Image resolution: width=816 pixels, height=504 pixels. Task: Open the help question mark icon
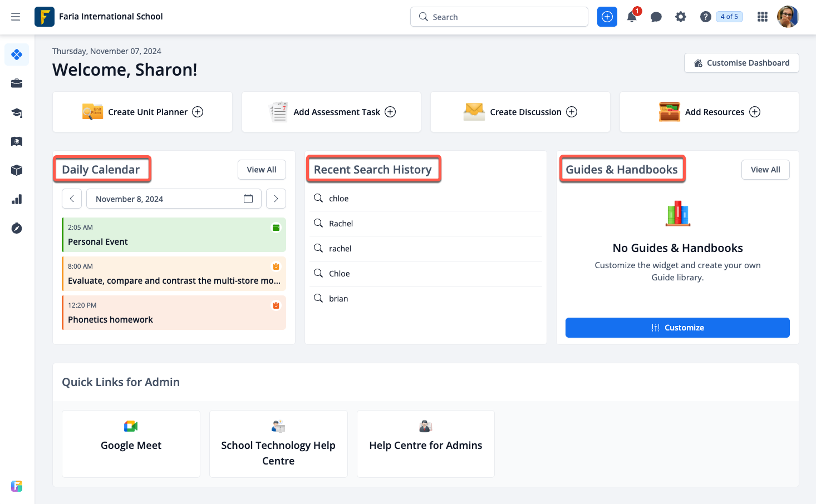click(706, 17)
